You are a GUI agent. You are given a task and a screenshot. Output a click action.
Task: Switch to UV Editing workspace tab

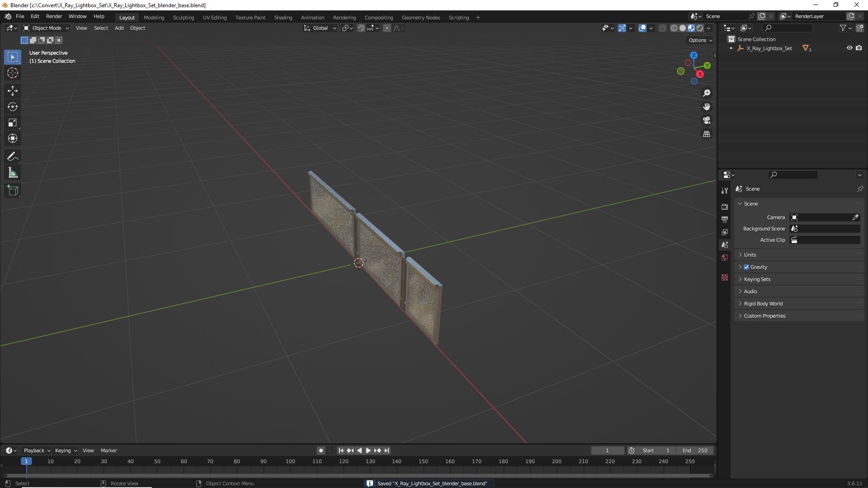coord(215,18)
